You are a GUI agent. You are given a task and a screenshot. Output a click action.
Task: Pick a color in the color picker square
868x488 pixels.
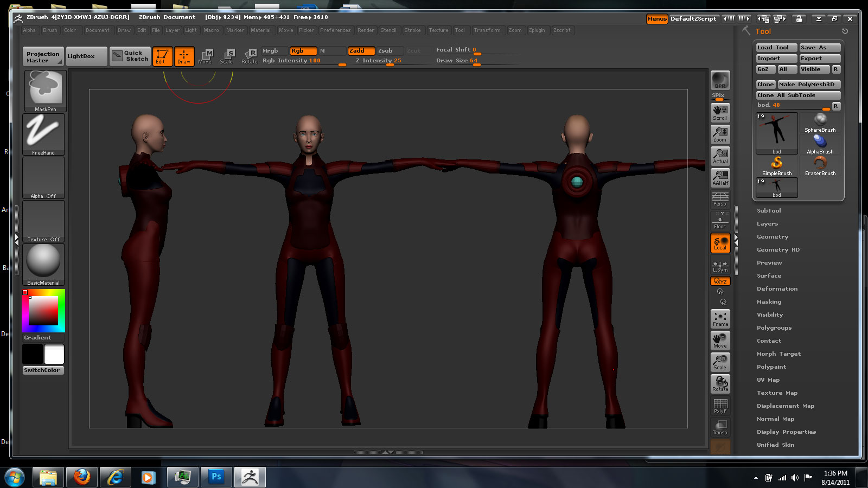pyautogui.click(x=43, y=311)
